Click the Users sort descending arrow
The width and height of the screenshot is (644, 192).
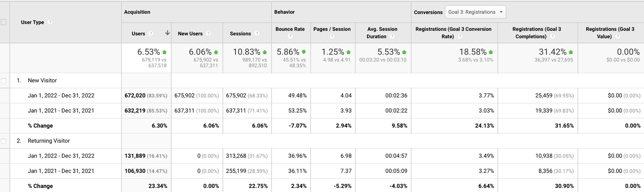pyautogui.click(x=167, y=33)
